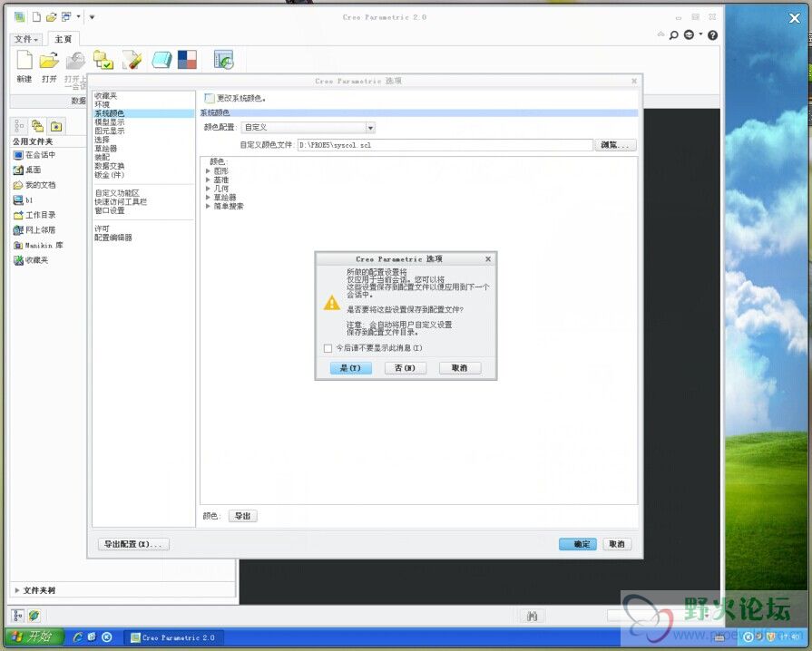
Task: Open the Manikin 库 library item
Action: pos(38,245)
